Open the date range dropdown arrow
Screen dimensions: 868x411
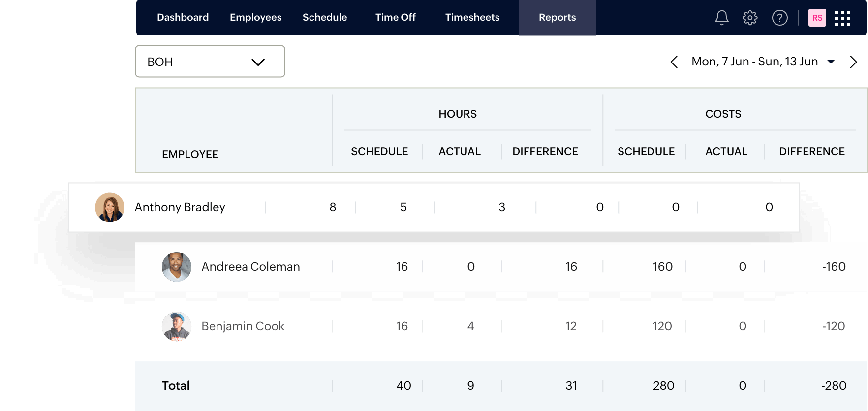point(831,62)
